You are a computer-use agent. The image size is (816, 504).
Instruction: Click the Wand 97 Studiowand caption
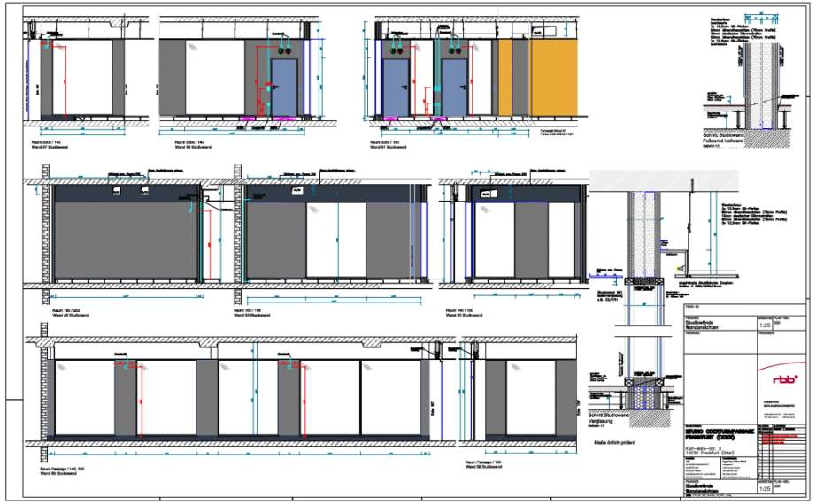pos(51,146)
